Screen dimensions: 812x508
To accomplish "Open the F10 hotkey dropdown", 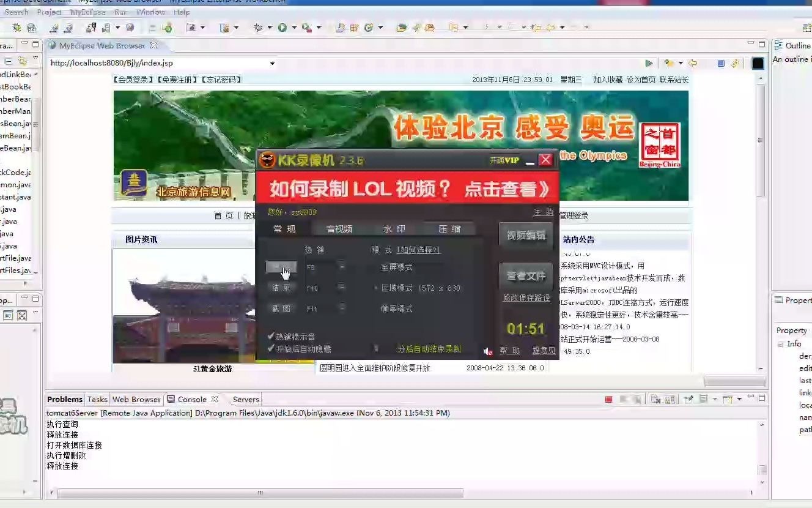I will tap(341, 288).
